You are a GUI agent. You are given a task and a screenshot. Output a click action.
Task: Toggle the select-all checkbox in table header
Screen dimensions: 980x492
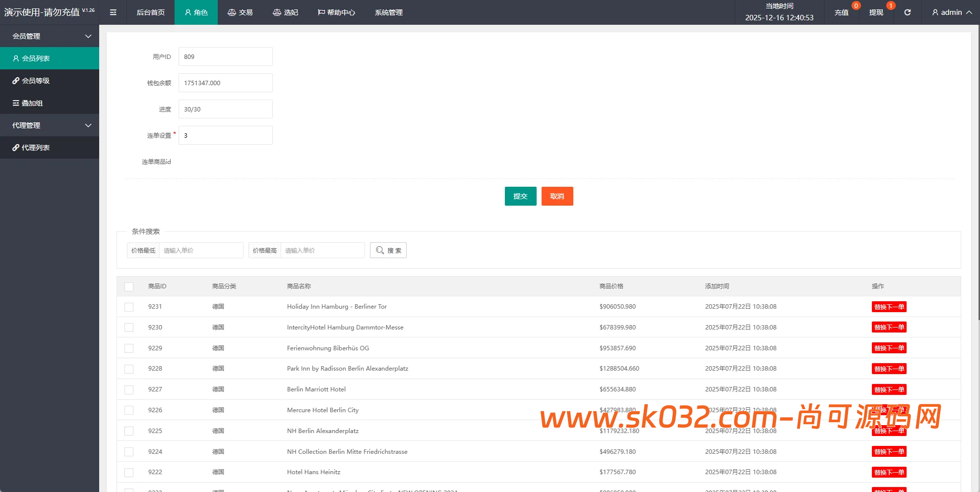129,286
